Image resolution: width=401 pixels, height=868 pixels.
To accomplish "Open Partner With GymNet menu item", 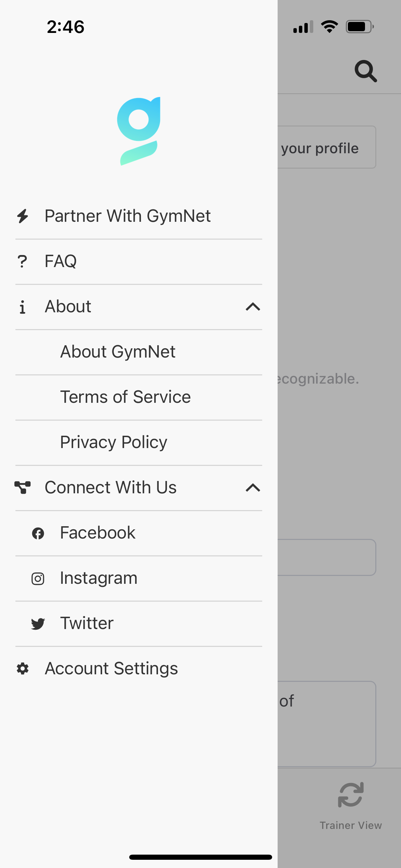I will pyautogui.click(x=139, y=216).
